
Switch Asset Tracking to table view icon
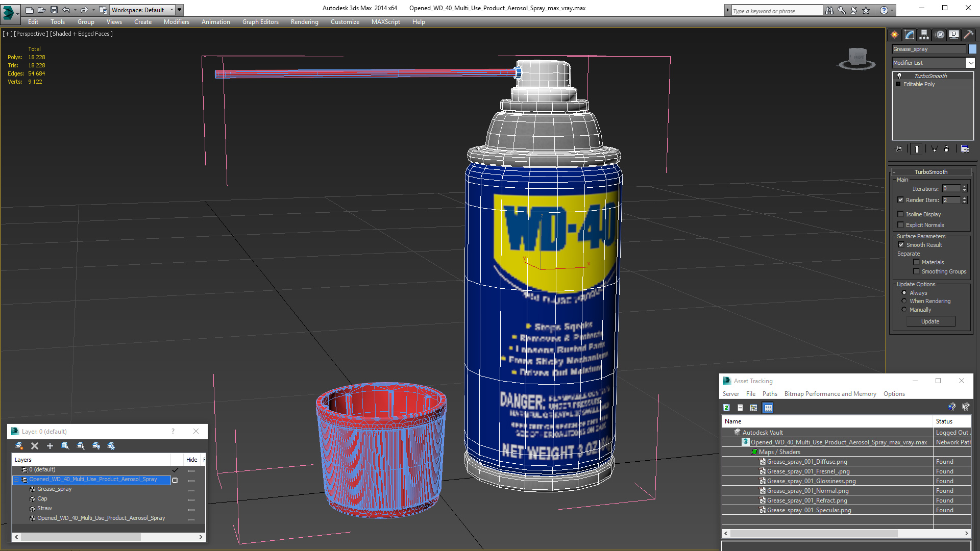point(768,408)
